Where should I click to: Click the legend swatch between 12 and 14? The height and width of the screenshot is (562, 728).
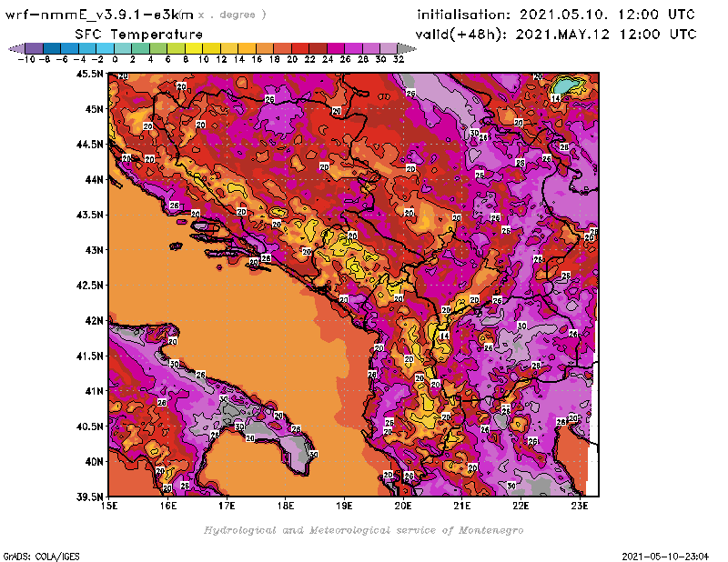[x=229, y=48]
